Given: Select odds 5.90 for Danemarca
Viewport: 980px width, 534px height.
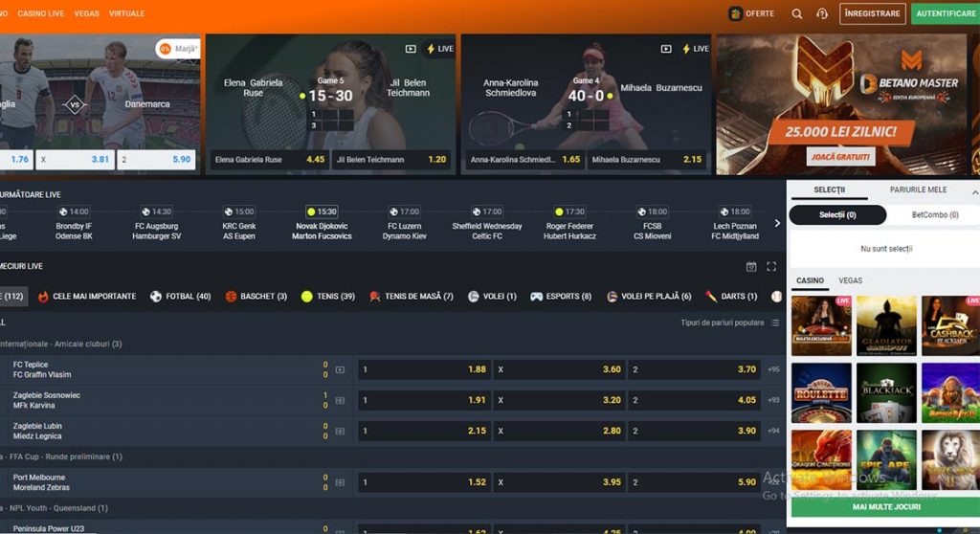Looking at the screenshot, I should (156, 160).
